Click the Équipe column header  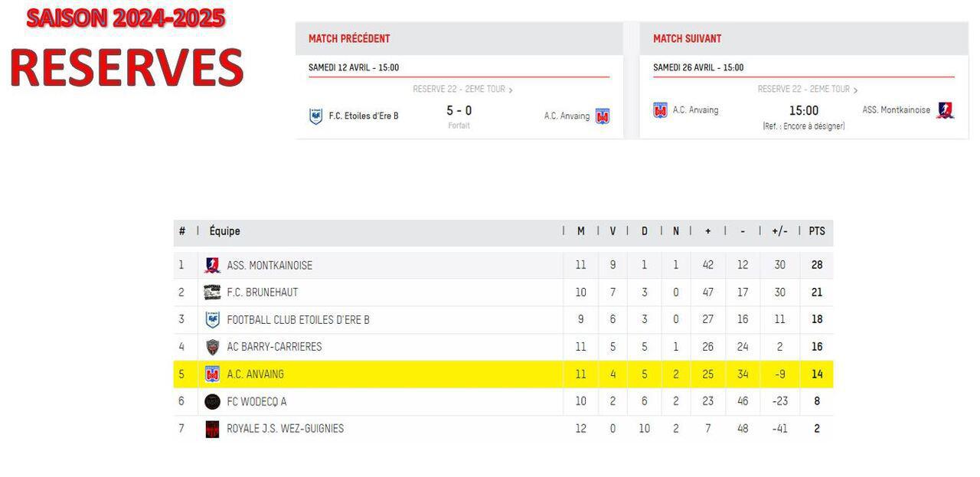(x=224, y=231)
